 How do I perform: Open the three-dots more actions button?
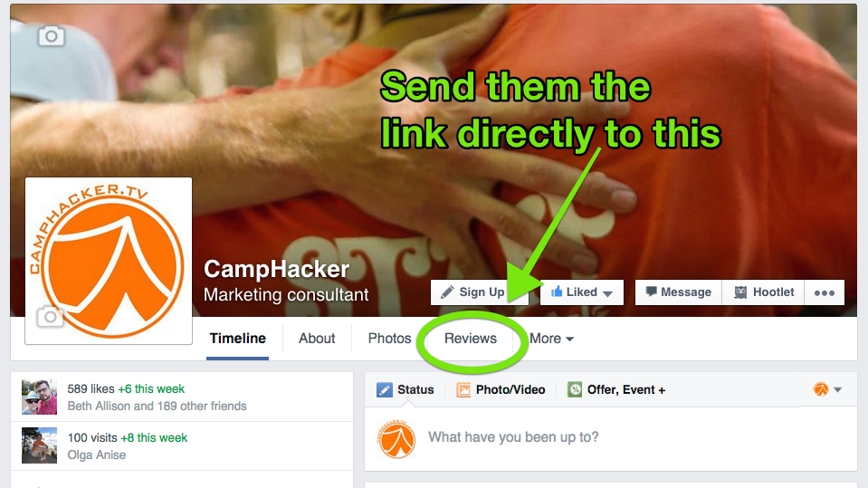(x=825, y=292)
